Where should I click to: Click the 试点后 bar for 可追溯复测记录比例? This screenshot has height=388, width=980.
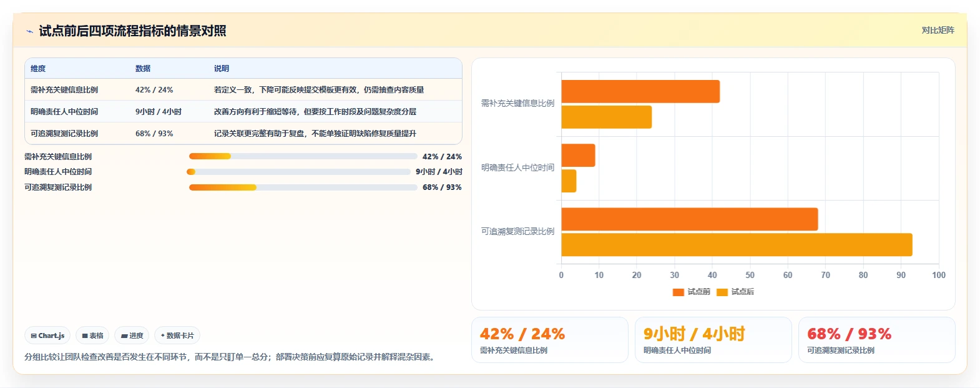(x=737, y=245)
